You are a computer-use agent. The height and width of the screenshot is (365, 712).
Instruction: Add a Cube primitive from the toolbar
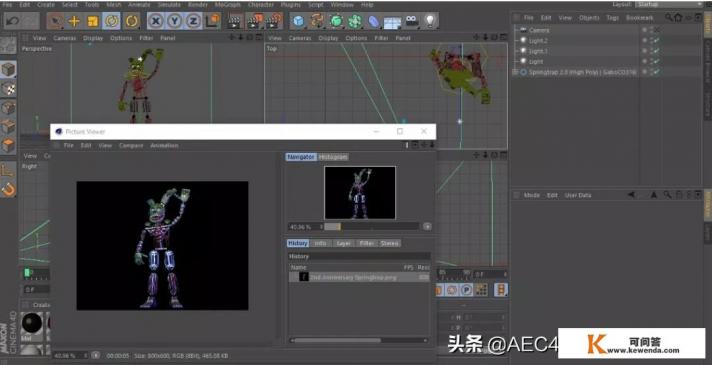(x=298, y=21)
